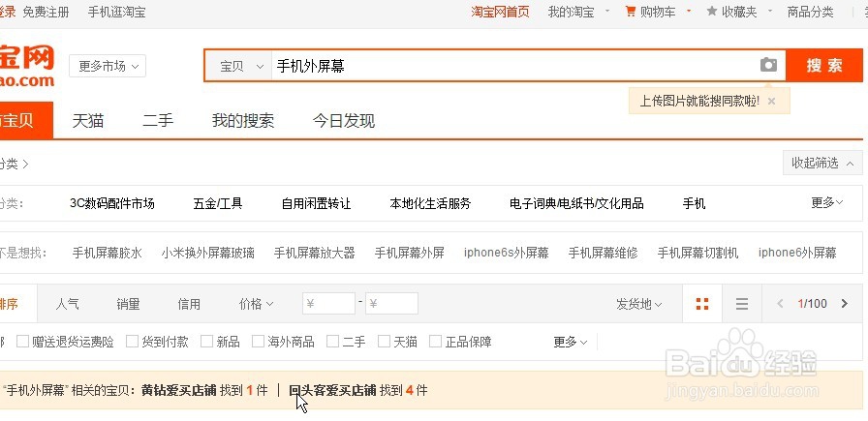This screenshot has width=868, height=421.
Task: Select category 3C数码配件市场
Action: coord(112,203)
